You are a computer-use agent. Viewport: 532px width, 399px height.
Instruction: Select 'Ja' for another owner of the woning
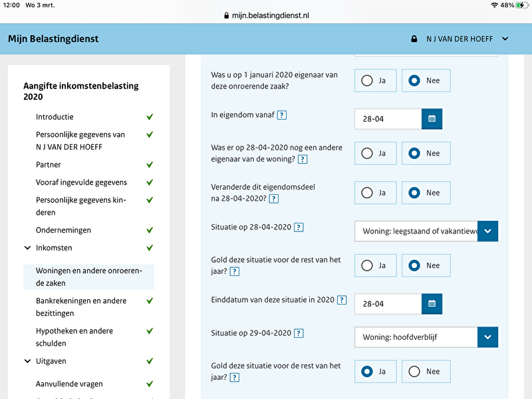pos(375,154)
